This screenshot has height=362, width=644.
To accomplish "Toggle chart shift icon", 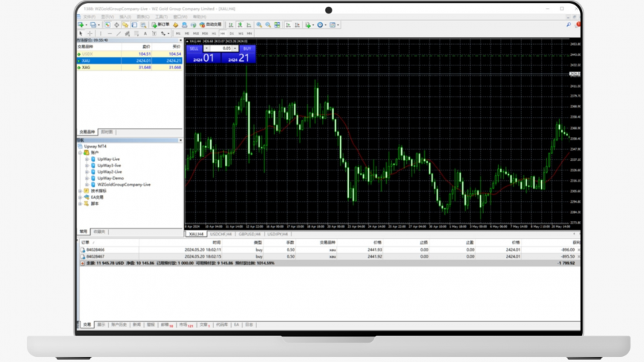I will (297, 25).
